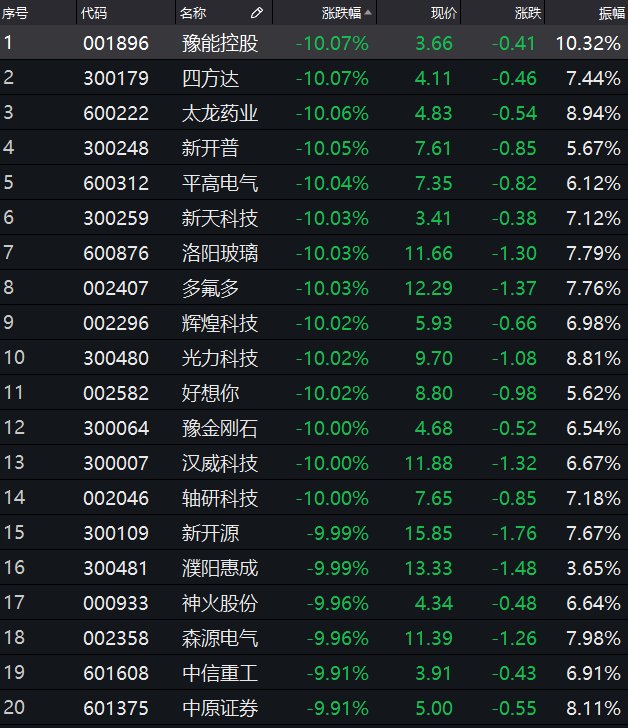The image size is (628, 728).
Task: Select 森源电气 stock name
Action: point(220,638)
